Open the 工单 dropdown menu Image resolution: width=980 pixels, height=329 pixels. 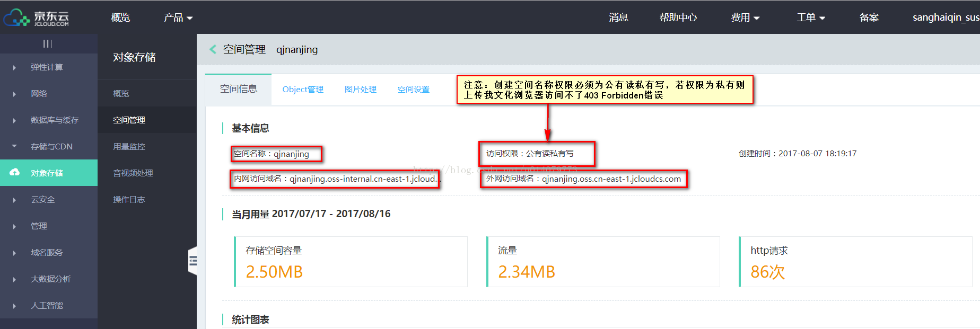(811, 17)
